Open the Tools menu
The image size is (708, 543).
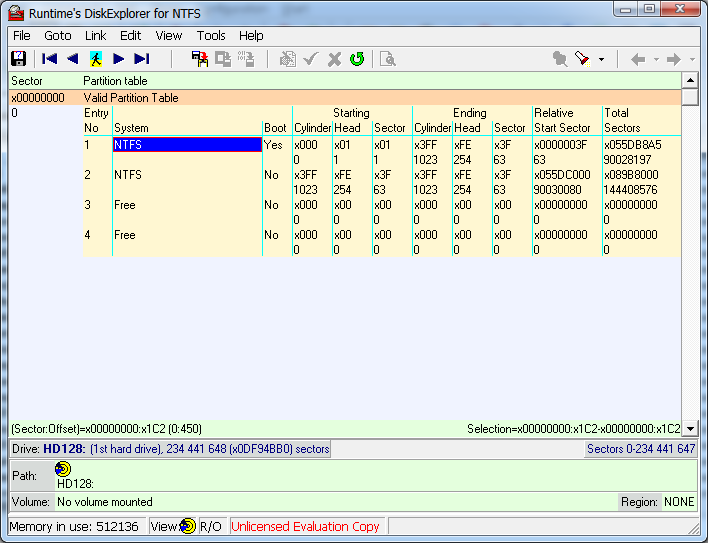211,36
